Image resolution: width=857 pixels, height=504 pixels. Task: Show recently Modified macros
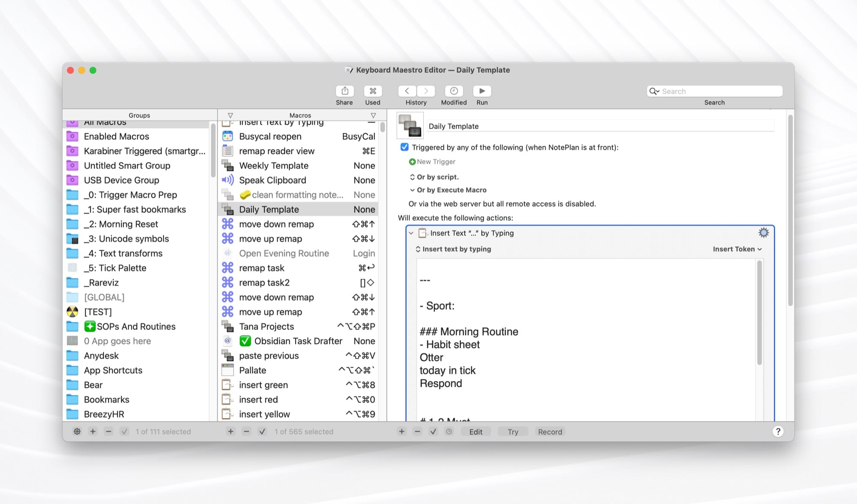pyautogui.click(x=454, y=91)
